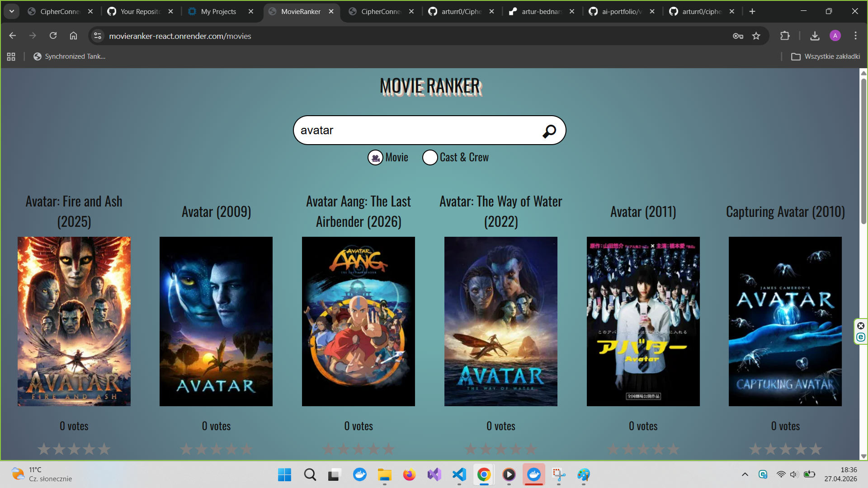
Task: Open the password manager key icon
Action: (738, 36)
